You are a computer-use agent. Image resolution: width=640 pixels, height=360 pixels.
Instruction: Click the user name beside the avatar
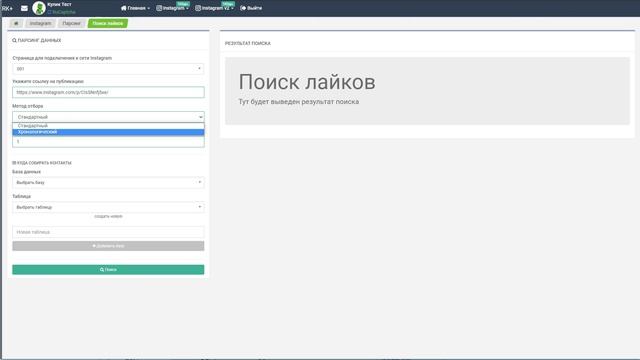coord(59,4)
